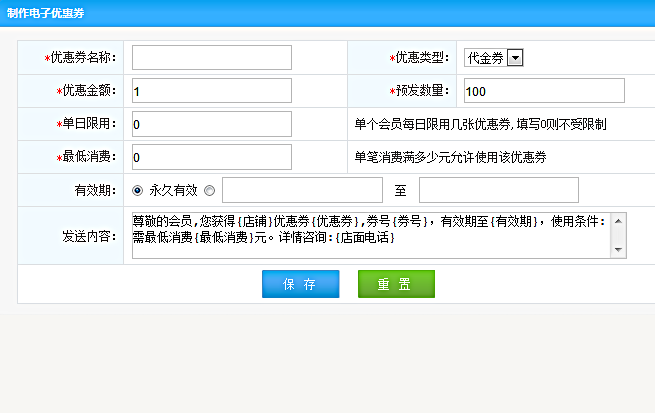This screenshot has height=413, width=655.
Task: Select the 单日限用 input field
Action: [x=211, y=124]
